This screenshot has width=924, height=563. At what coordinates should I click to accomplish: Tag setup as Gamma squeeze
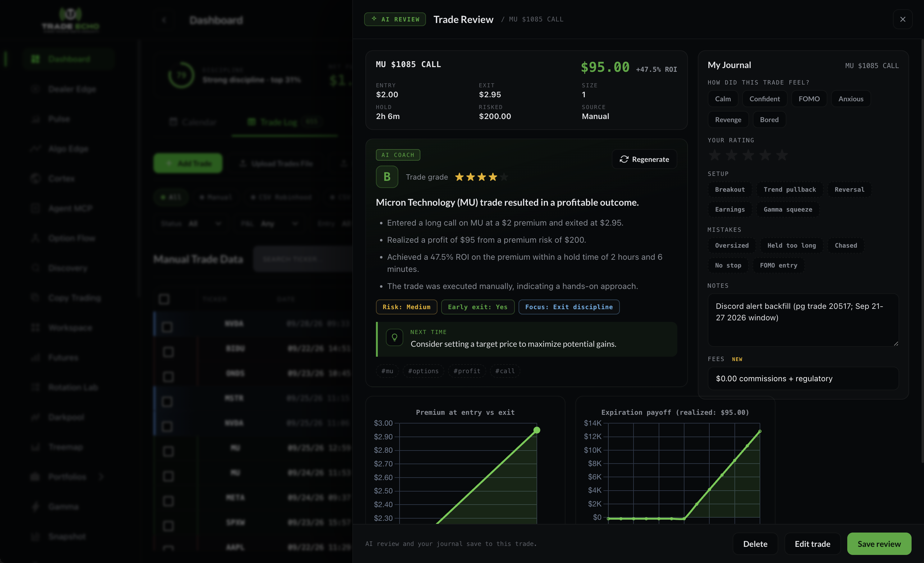click(x=788, y=209)
